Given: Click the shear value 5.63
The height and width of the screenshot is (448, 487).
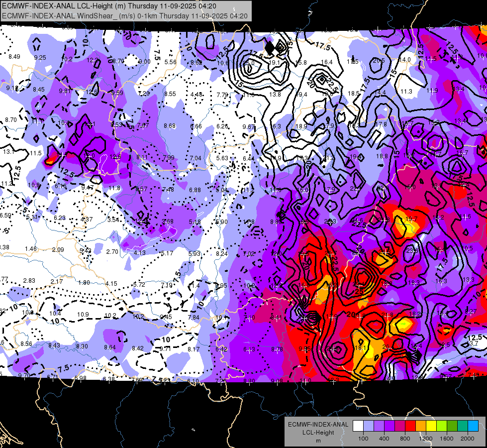Looking at the screenshot, I should 222,158.
